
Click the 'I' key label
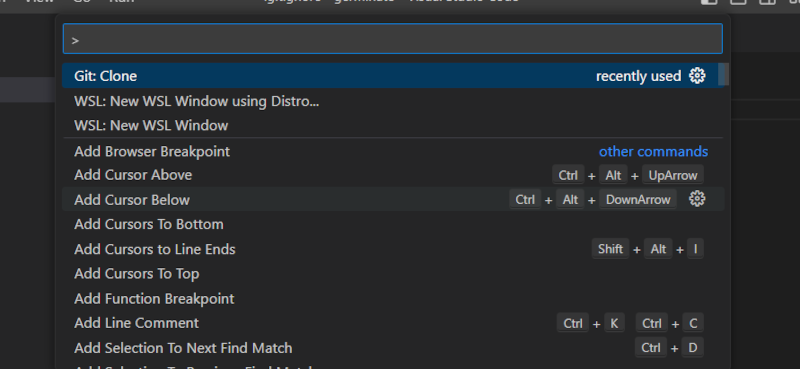pyautogui.click(x=695, y=249)
